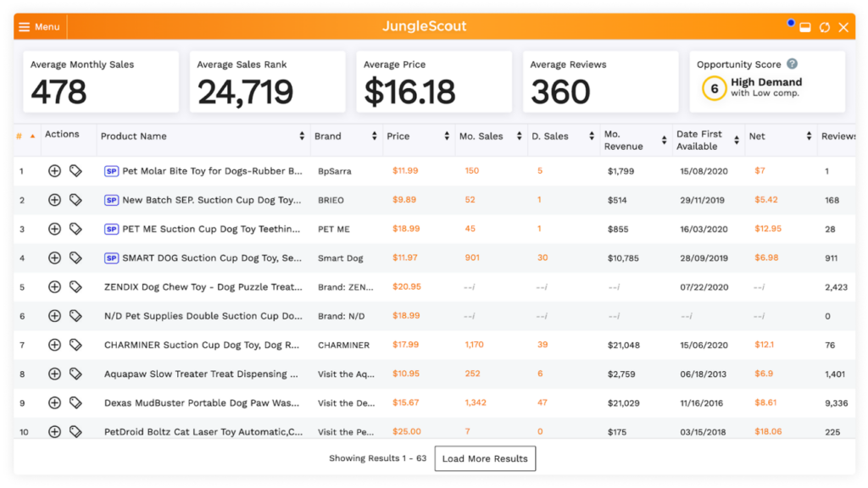Click SP badge on PET ME row

pos(111,229)
